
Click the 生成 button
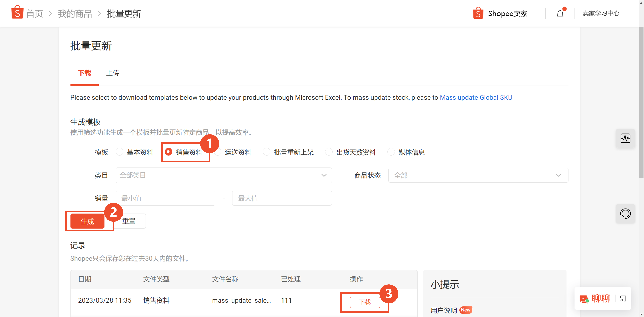pyautogui.click(x=87, y=221)
